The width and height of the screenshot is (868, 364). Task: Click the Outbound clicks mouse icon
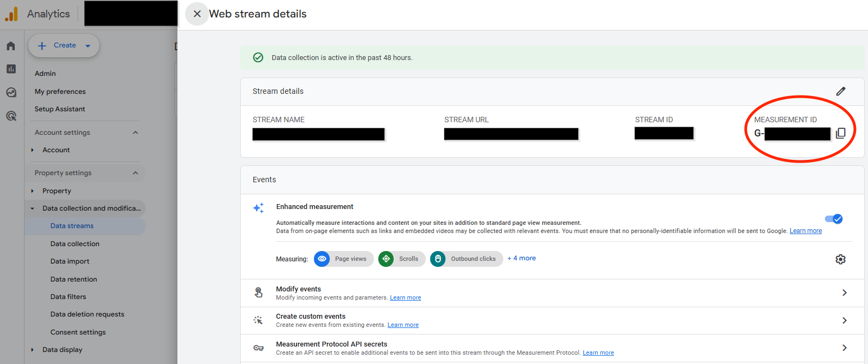(438, 259)
